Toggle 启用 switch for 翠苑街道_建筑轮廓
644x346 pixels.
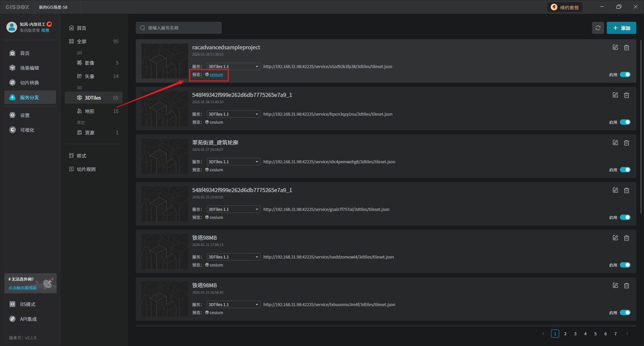tap(625, 170)
